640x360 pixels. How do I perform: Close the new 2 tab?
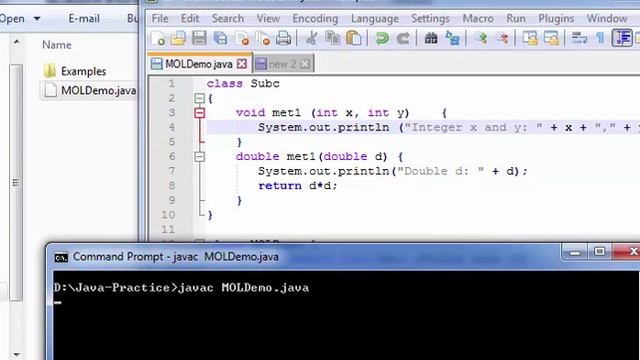point(305,64)
